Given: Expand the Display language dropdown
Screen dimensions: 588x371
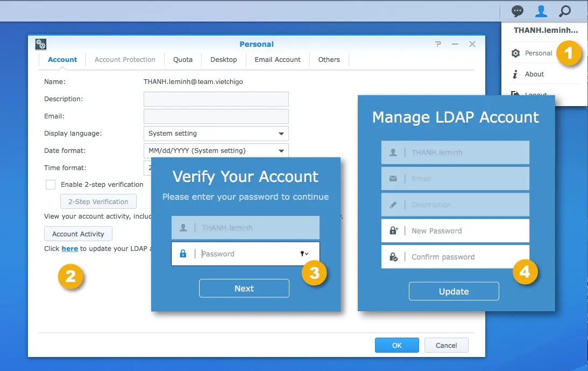Looking at the screenshot, I should [281, 134].
